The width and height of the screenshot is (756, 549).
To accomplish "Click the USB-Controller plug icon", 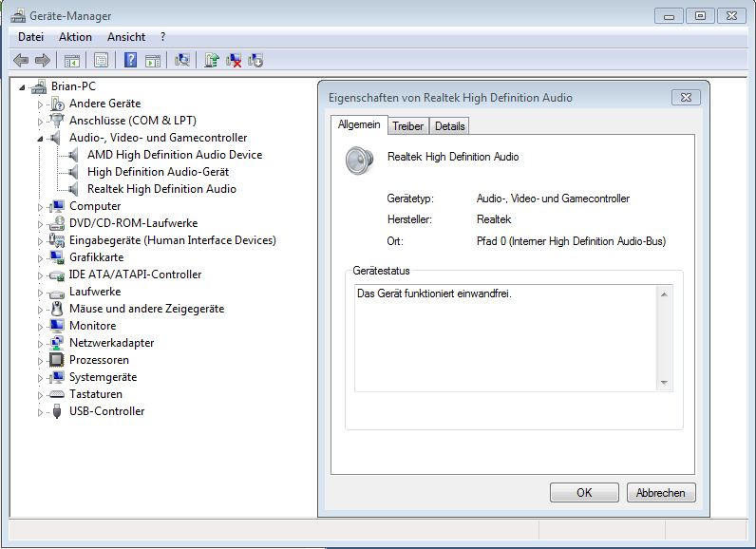I will pos(57,411).
